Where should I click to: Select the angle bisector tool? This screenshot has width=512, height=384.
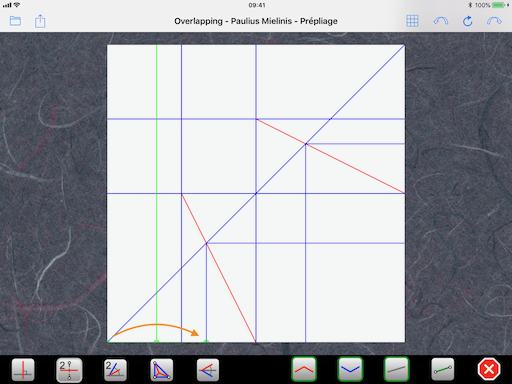[115, 369]
